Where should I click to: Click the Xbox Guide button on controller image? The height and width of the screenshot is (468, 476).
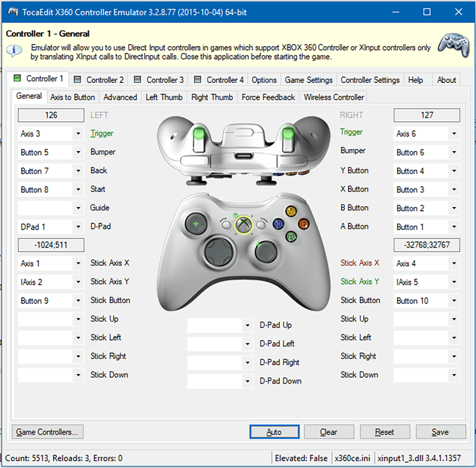click(x=244, y=225)
